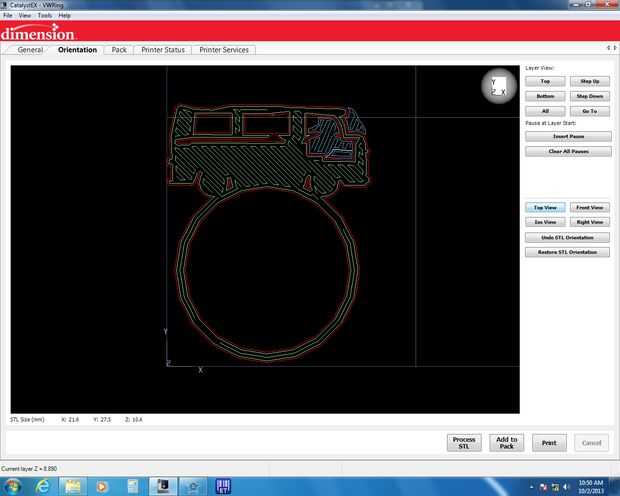Switch to the General tab
Screen dimensions: 620x496
pyautogui.click(x=30, y=50)
